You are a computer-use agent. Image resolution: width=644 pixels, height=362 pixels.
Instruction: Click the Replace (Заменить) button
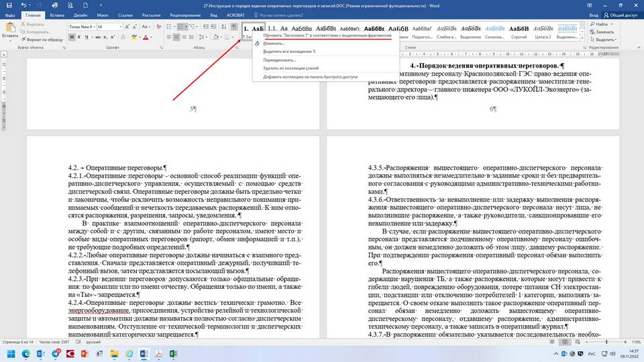tap(602, 32)
